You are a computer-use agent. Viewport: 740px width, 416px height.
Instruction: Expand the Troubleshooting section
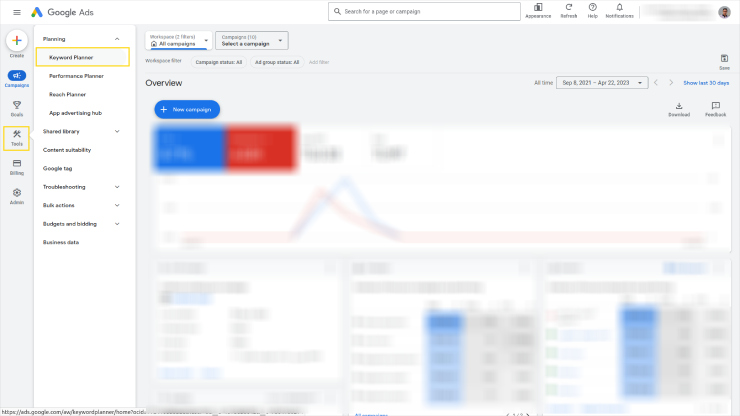pos(117,187)
